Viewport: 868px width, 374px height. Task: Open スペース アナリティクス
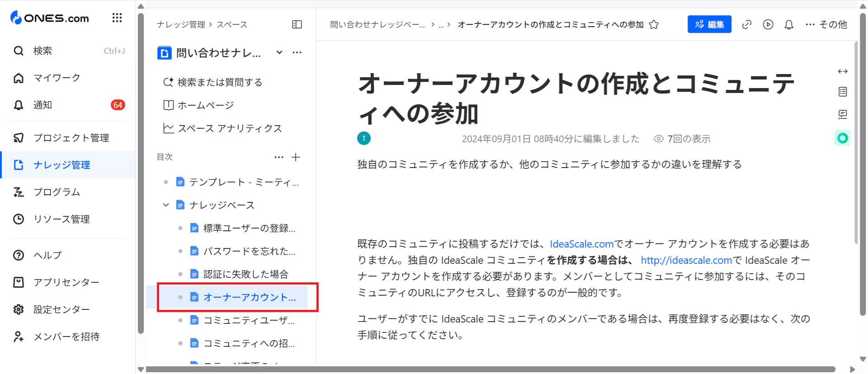222,128
